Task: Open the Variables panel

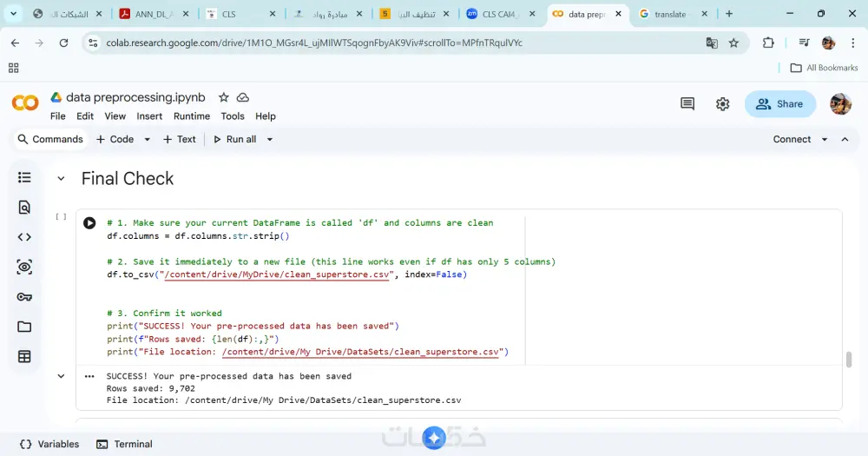Action: coord(49,445)
